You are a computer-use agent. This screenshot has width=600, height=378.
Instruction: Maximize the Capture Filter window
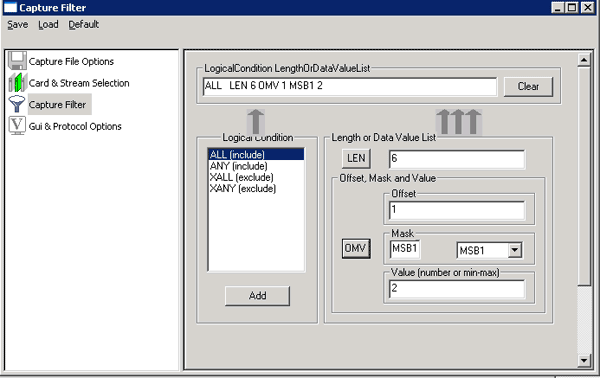tap(572, 7)
